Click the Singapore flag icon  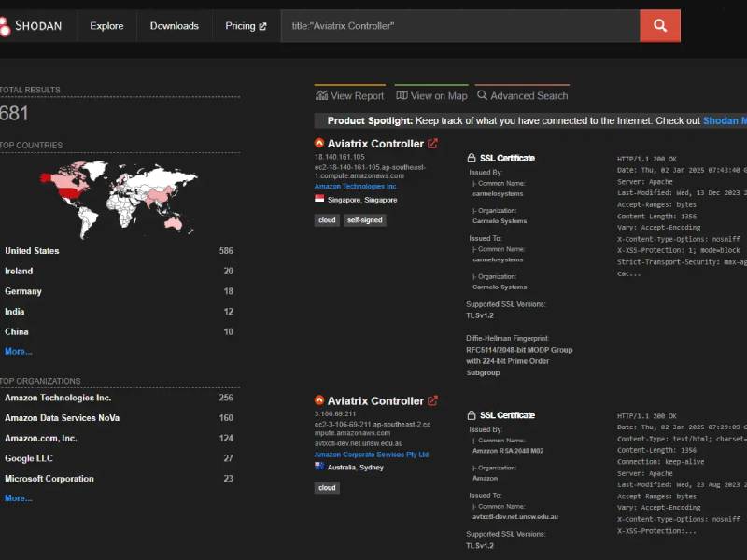point(319,200)
